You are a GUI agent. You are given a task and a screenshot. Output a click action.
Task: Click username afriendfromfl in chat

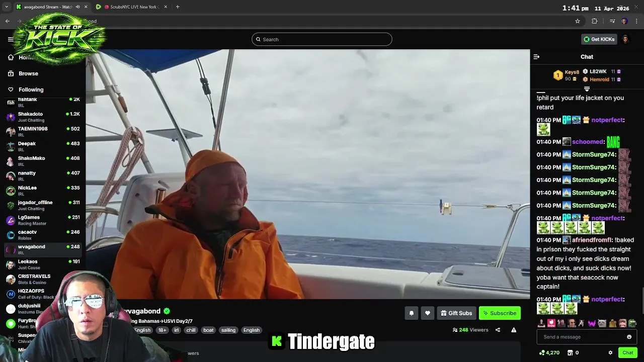click(x=591, y=240)
